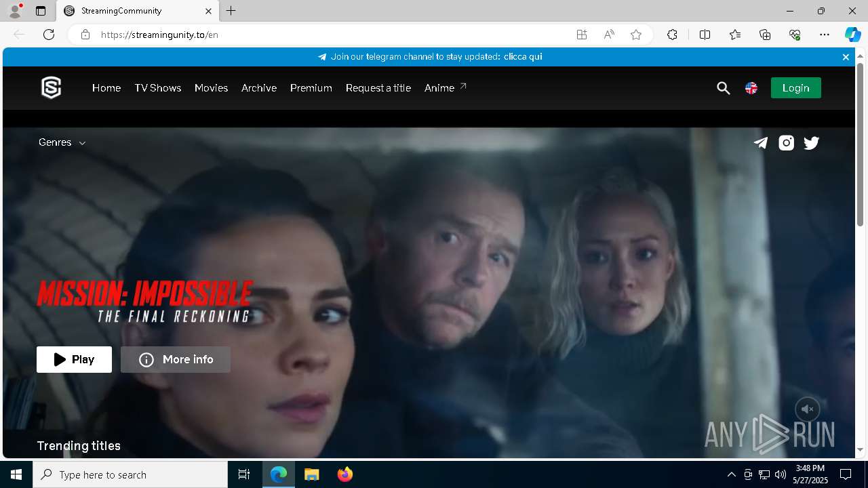Open the browser profile icon
This screenshot has width=868, height=488.
(x=15, y=11)
